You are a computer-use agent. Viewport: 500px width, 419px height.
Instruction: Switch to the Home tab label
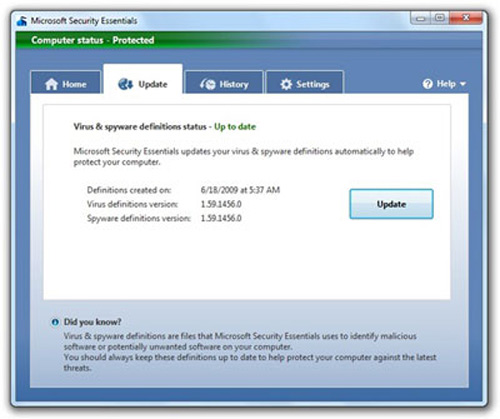[x=74, y=84]
